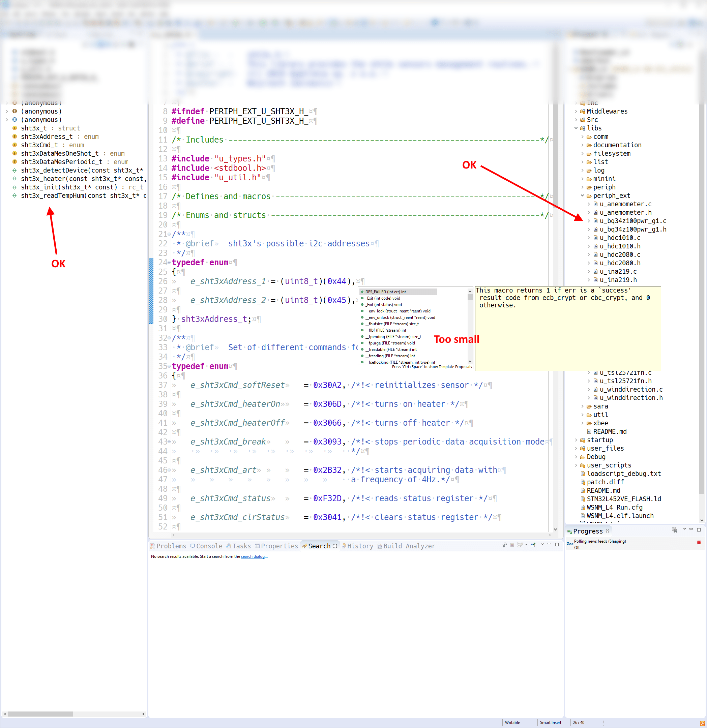Viewport: 707px width, 728px height.
Task: Click the red stop button for Polling news feeds
Action: (699, 543)
